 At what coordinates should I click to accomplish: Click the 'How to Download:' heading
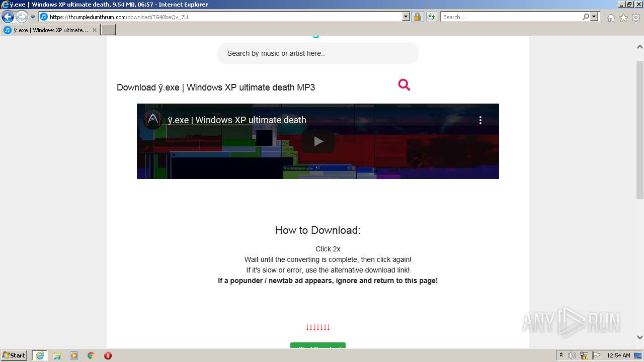point(318,230)
